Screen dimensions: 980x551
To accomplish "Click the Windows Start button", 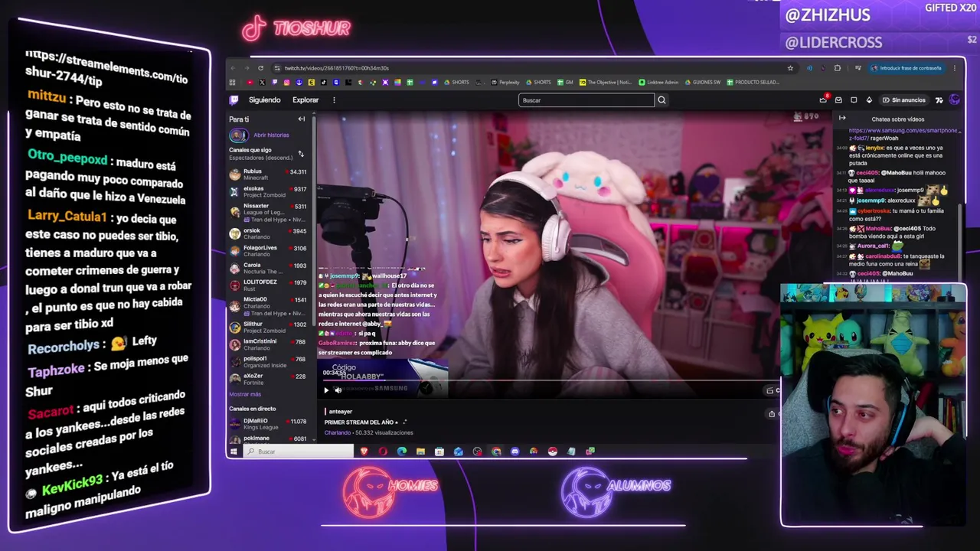I will 234,452.
